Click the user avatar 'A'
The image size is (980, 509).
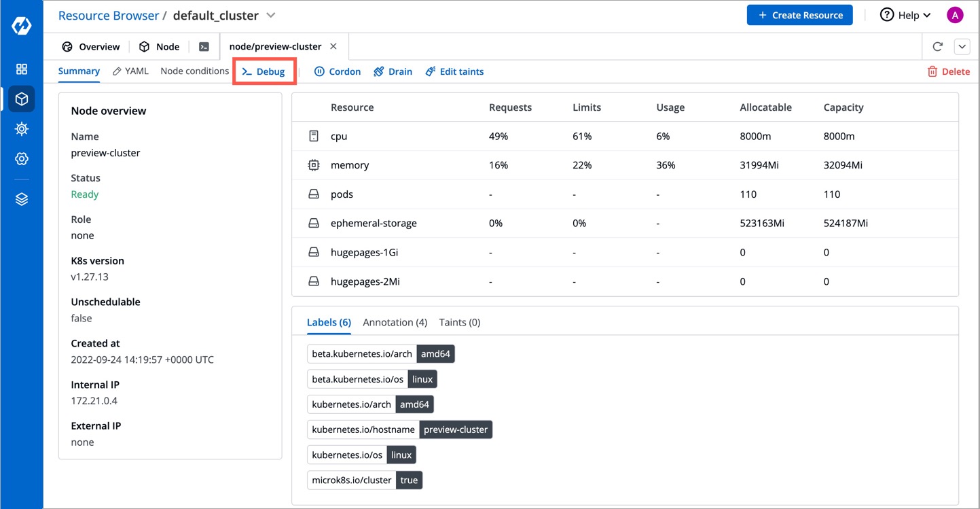955,15
